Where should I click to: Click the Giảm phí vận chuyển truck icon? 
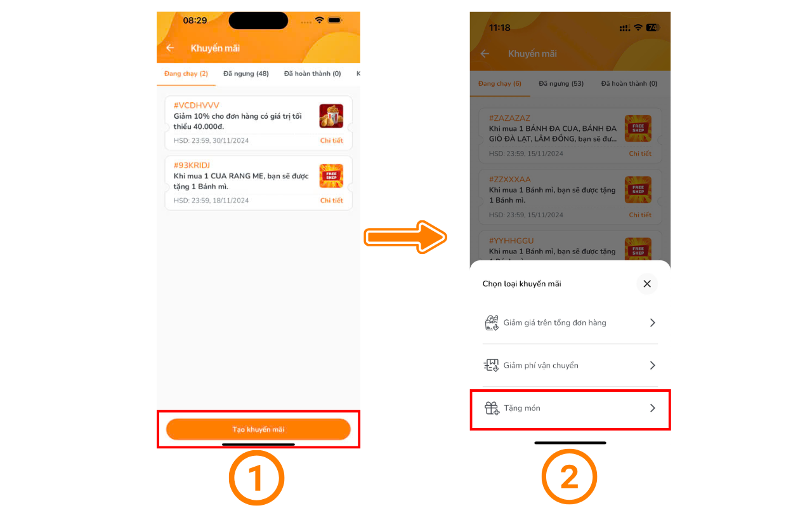(492, 365)
